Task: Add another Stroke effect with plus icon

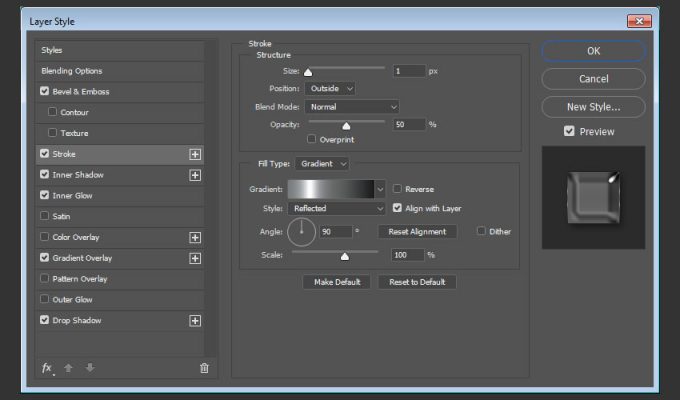Action: pyautogui.click(x=195, y=154)
